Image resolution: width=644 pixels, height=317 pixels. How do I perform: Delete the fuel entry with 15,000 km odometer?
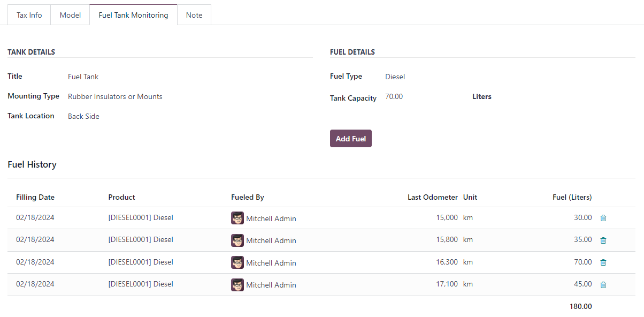click(x=603, y=218)
